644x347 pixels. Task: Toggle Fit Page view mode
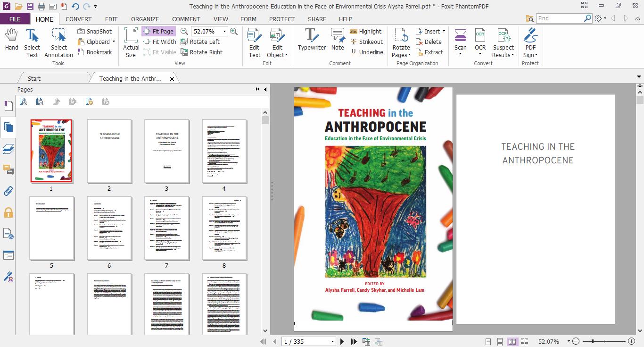158,31
